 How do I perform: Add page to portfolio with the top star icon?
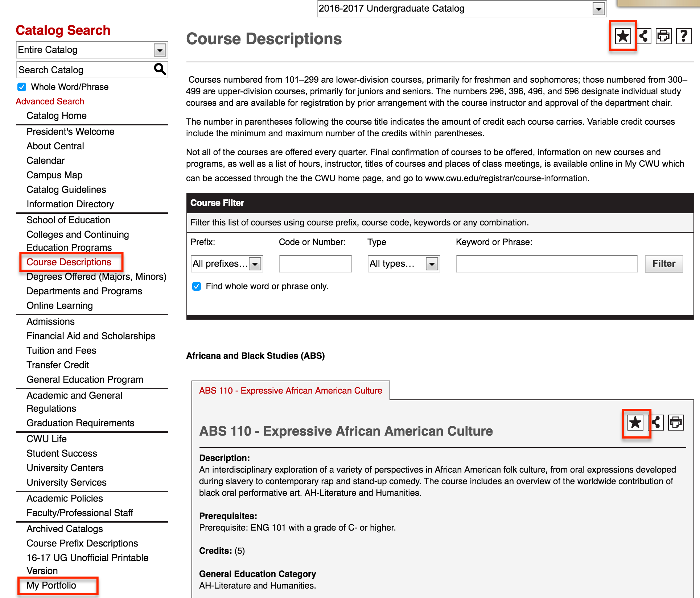tap(623, 36)
